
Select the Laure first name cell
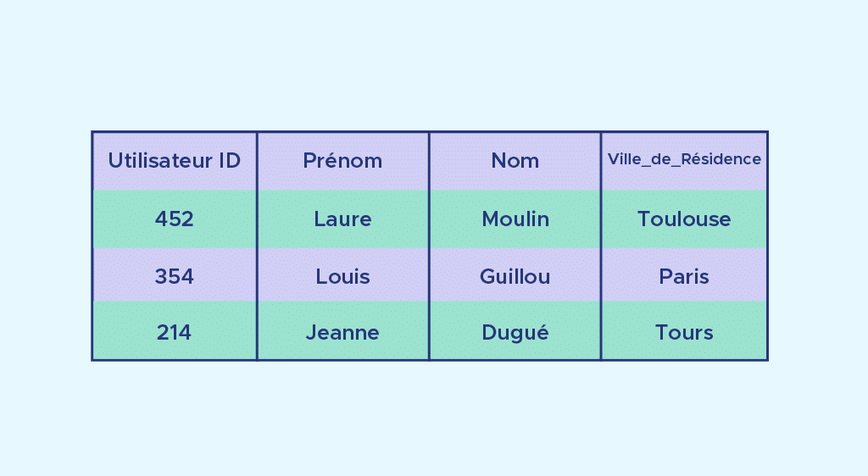click(x=342, y=219)
